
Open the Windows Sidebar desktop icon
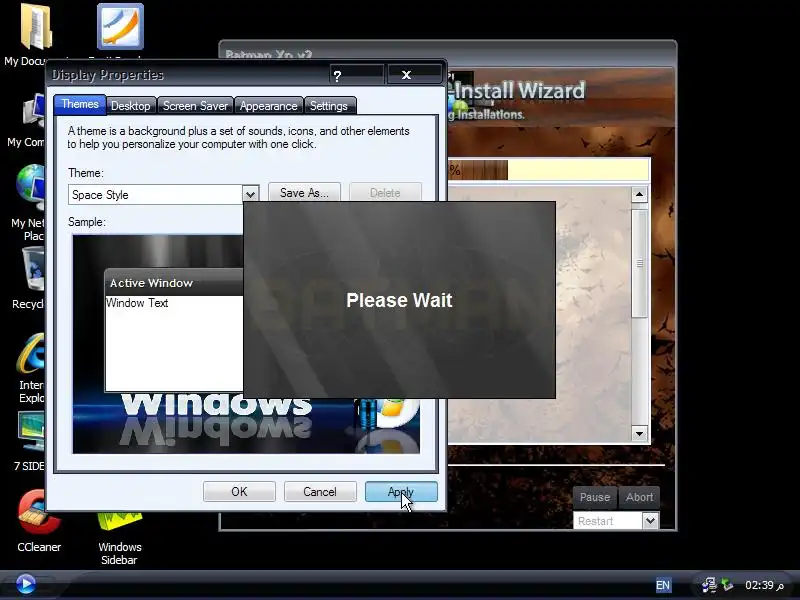click(119, 522)
